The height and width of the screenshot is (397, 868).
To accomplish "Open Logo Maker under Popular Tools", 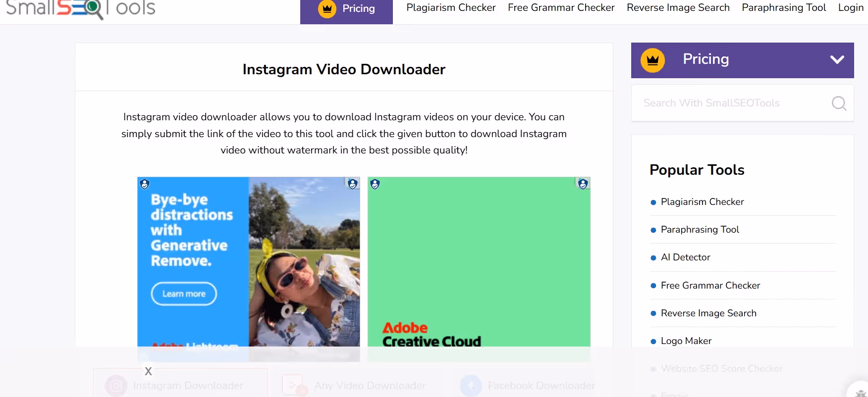I will click(686, 341).
